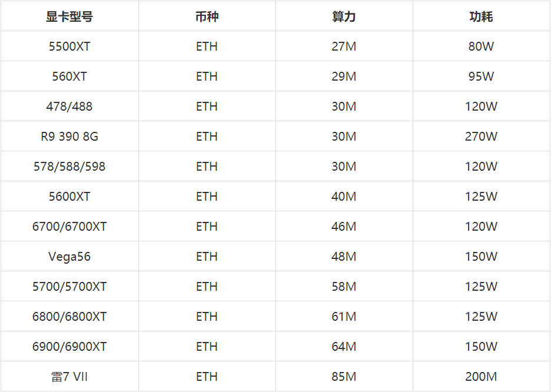This screenshot has width=551, height=392.
Task: Click the 578/588/598 model cell
Action: coord(69,167)
